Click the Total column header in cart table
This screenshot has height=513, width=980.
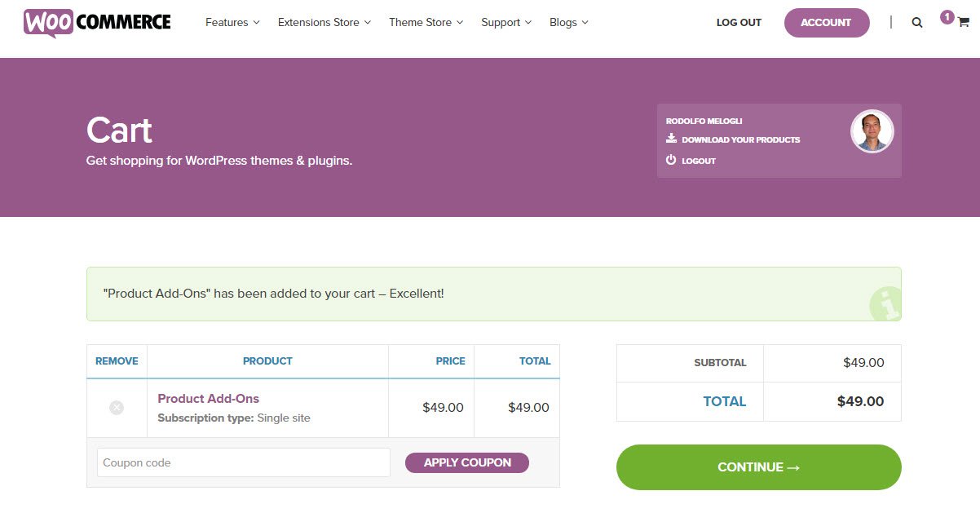(x=535, y=360)
